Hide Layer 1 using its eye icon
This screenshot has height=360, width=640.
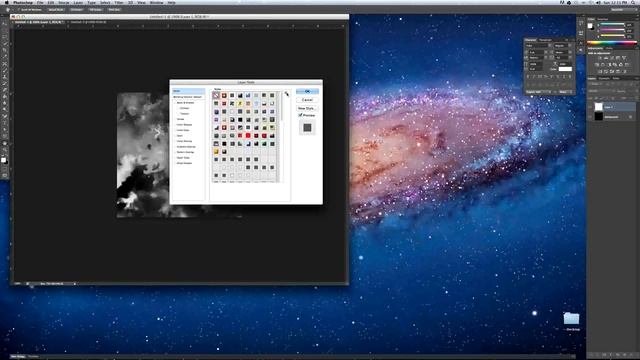coord(590,107)
